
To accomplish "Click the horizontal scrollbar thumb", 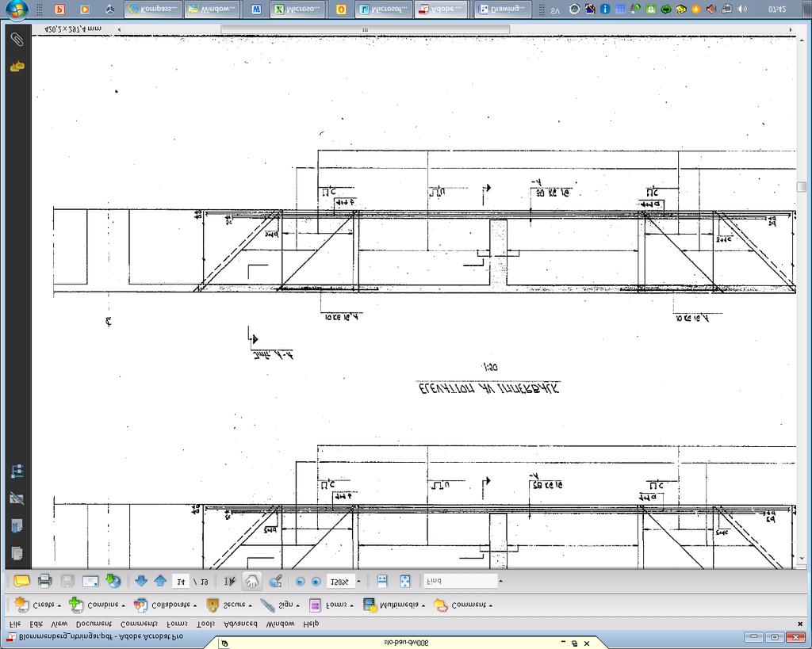I will [x=365, y=29].
